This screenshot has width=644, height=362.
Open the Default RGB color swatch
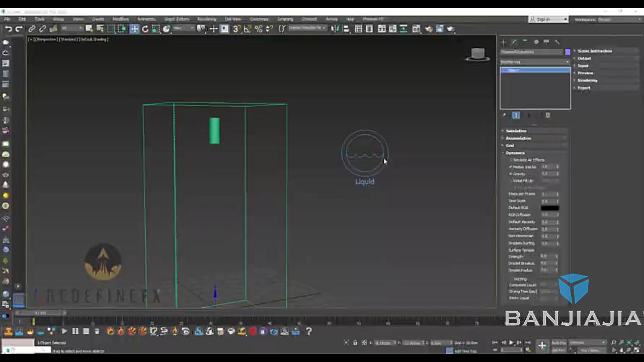(x=550, y=208)
